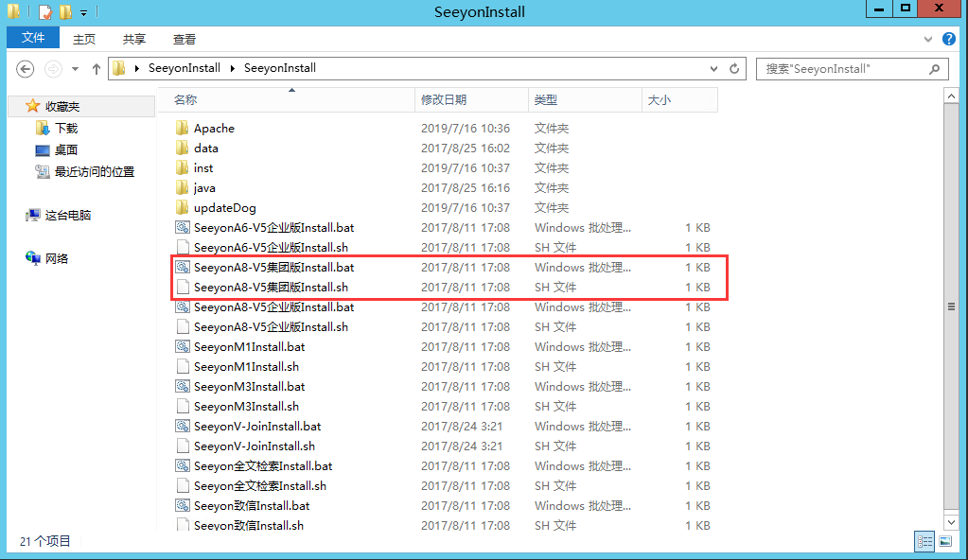Select file SeeyonA8-V5企业版Install.sh
The width and height of the screenshot is (968, 560).
click(x=271, y=326)
